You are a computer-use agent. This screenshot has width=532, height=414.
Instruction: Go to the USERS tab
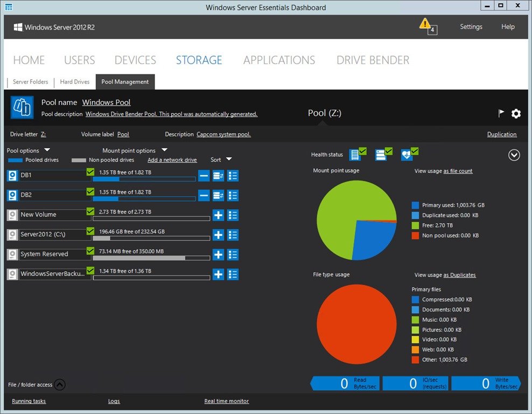click(x=79, y=60)
